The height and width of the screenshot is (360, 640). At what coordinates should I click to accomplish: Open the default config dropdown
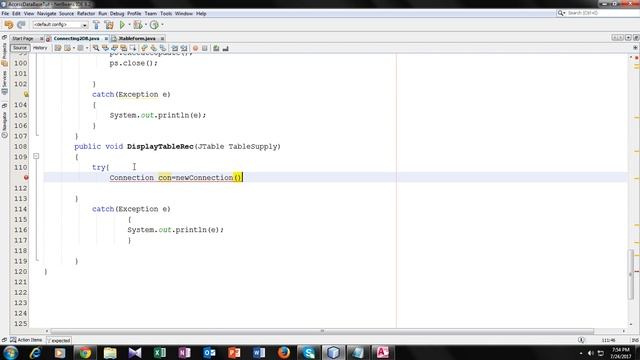(60, 25)
